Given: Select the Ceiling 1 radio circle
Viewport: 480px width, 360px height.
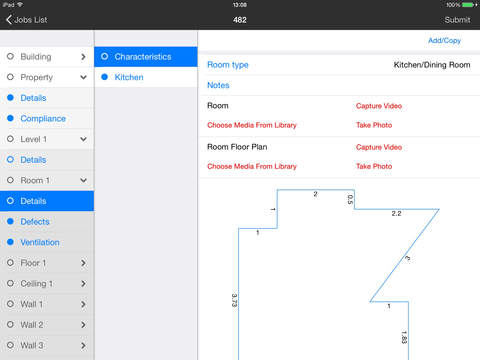Looking at the screenshot, I should point(10,283).
